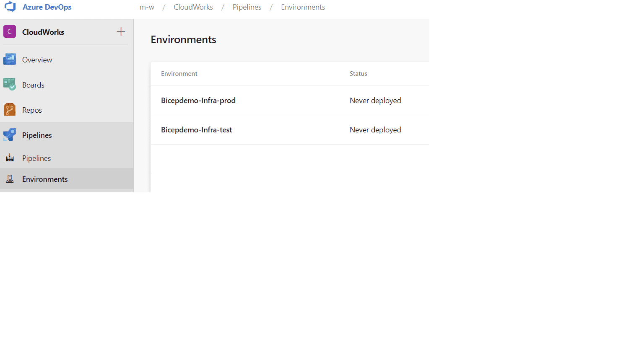The height and width of the screenshot is (362, 644).
Task: Click Never deployed status for Bicepdemo-Infra-test
Action: click(375, 130)
